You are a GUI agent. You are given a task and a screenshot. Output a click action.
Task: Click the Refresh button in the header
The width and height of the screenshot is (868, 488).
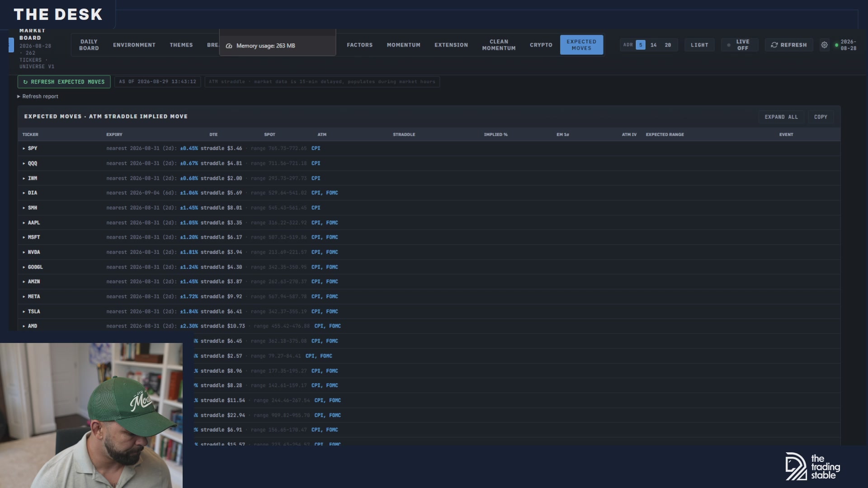[788, 45]
